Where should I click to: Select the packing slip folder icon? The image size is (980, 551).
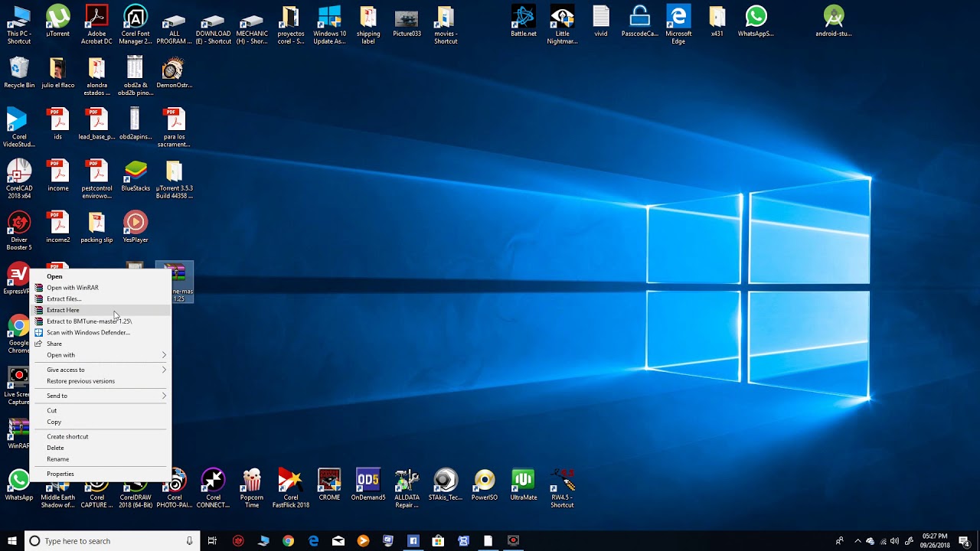[x=96, y=227]
